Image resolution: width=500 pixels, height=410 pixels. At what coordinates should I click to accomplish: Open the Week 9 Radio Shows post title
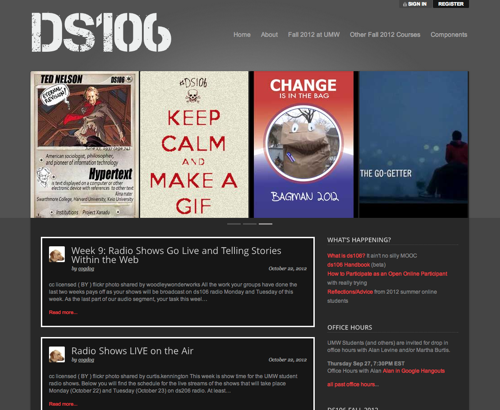click(176, 255)
